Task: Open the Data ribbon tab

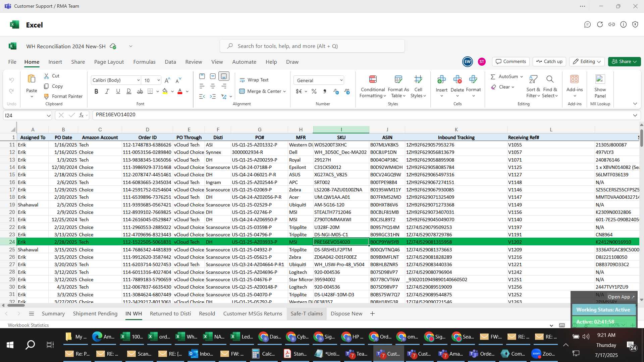Action: pyautogui.click(x=170, y=62)
